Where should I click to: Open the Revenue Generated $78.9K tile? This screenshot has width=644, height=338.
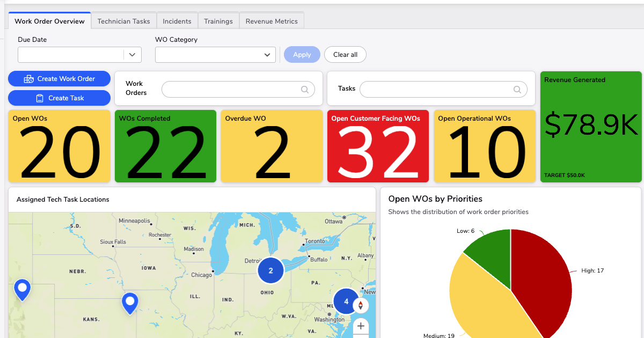coord(591,127)
